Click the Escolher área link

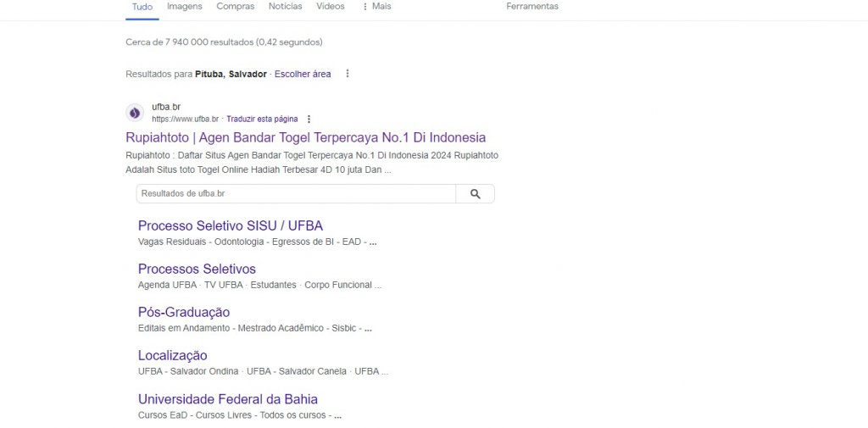[303, 74]
